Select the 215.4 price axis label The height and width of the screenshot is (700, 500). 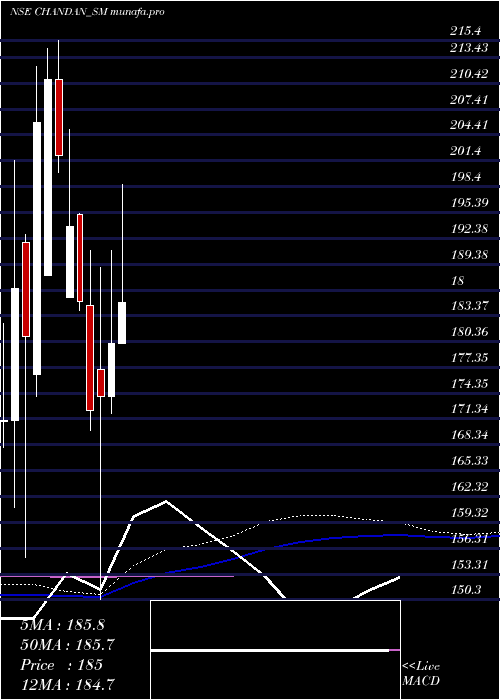coord(466,31)
